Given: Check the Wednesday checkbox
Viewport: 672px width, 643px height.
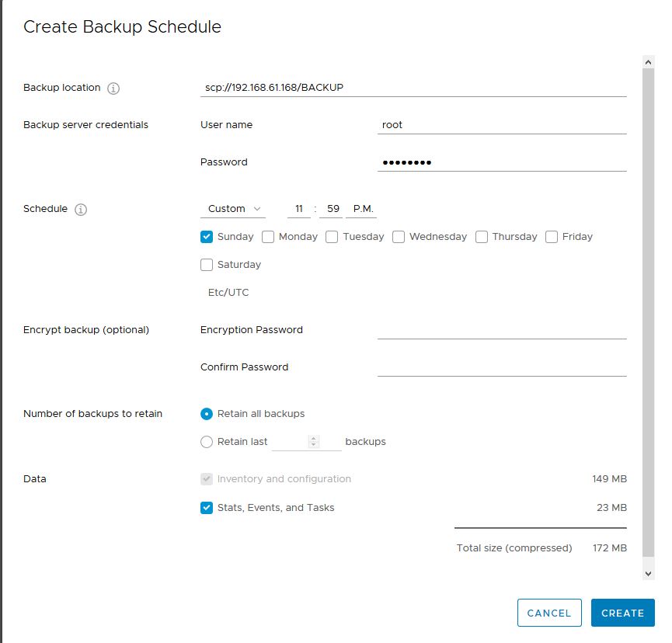Looking at the screenshot, I should pos(399,237).
